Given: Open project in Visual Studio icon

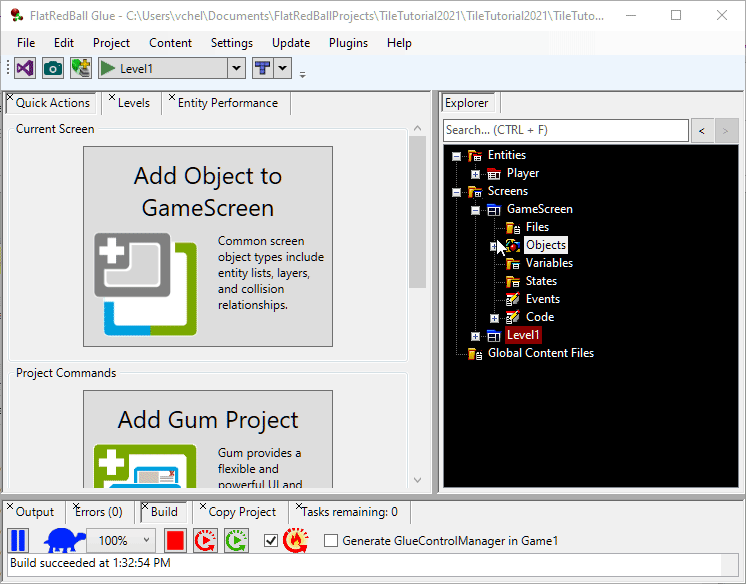Looking at the screenshot, I should [26, 68].
